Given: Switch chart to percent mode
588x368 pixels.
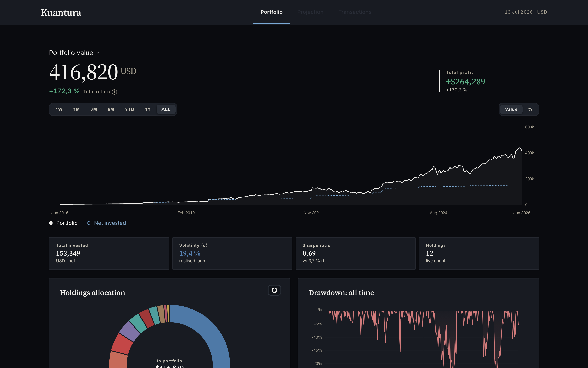Looking at the screenshot, I should pos(530,109).
